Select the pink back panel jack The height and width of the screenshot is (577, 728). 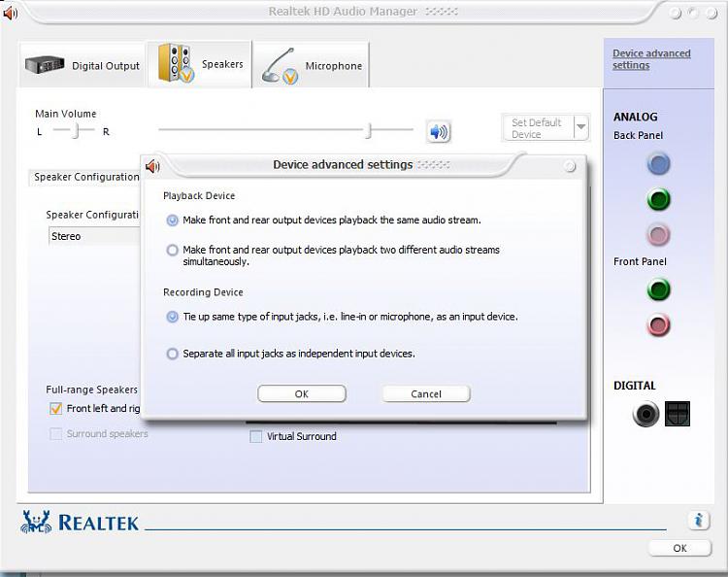click(x=658, y=235)
